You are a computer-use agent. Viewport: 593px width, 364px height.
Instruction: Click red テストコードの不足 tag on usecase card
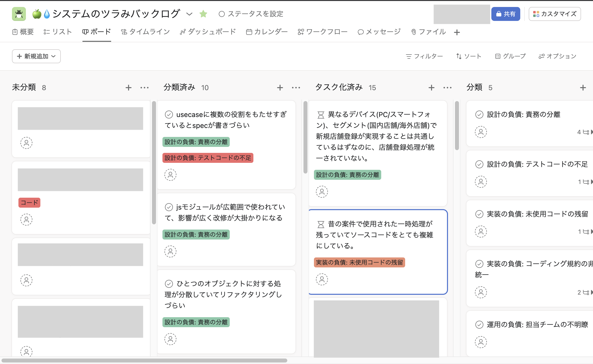click(x=208, y=158)
